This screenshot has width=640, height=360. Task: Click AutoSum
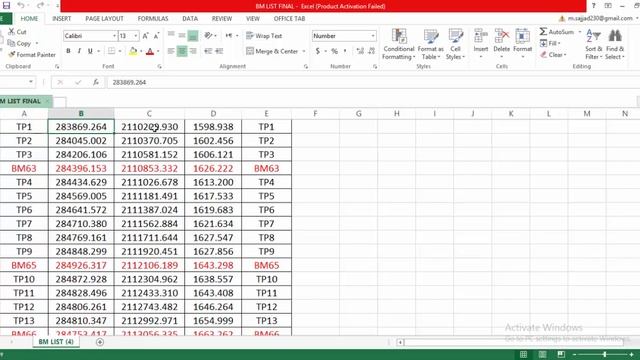pyautogui.click(x=558, y=32)
